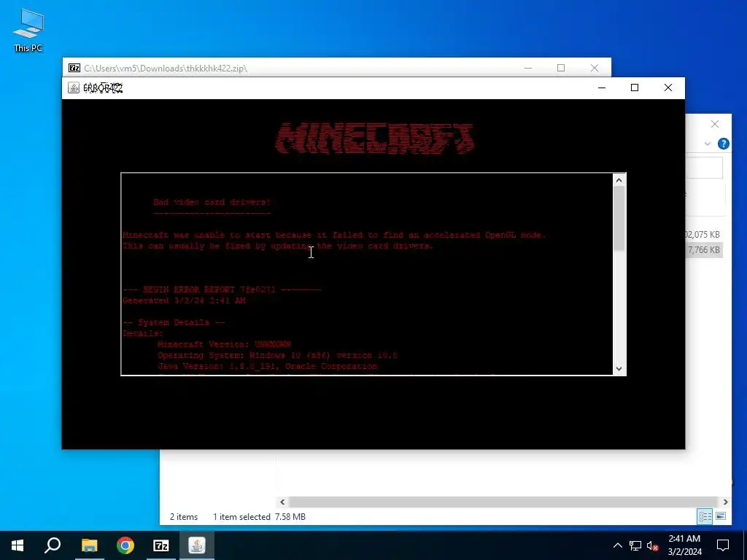The image size is (747, 560).
Task: Click 'Generated 3/2/24 2:41 AM' line
Action: tap(184, 300)
